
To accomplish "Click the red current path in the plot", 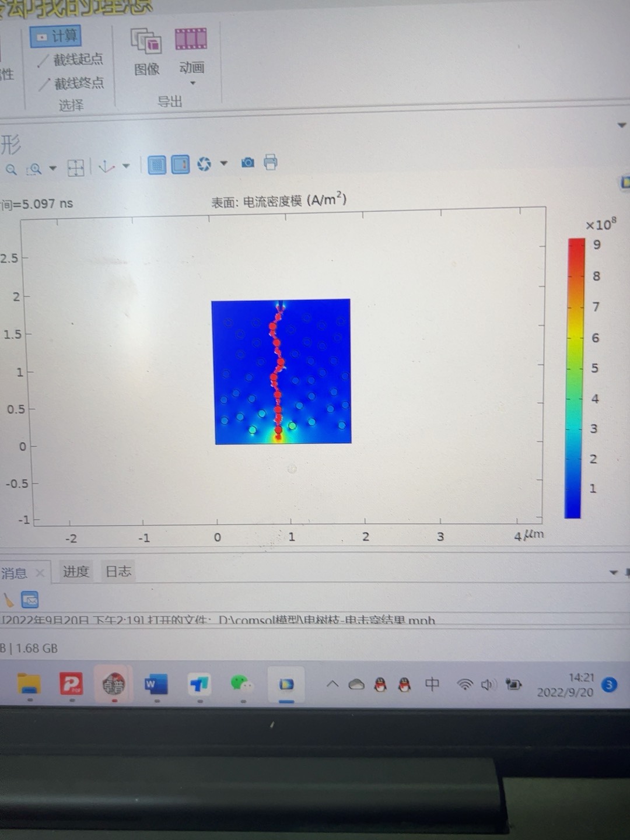I will pos(277,373).
